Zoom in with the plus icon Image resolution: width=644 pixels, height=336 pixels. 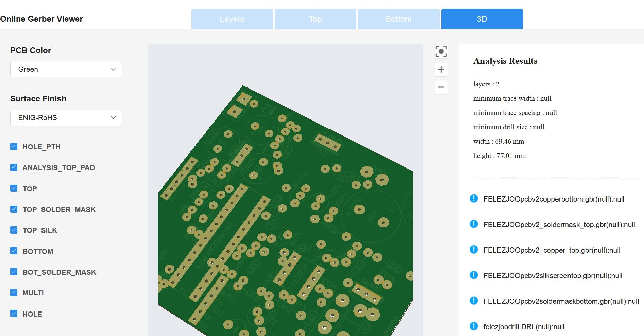pos(441,69)
